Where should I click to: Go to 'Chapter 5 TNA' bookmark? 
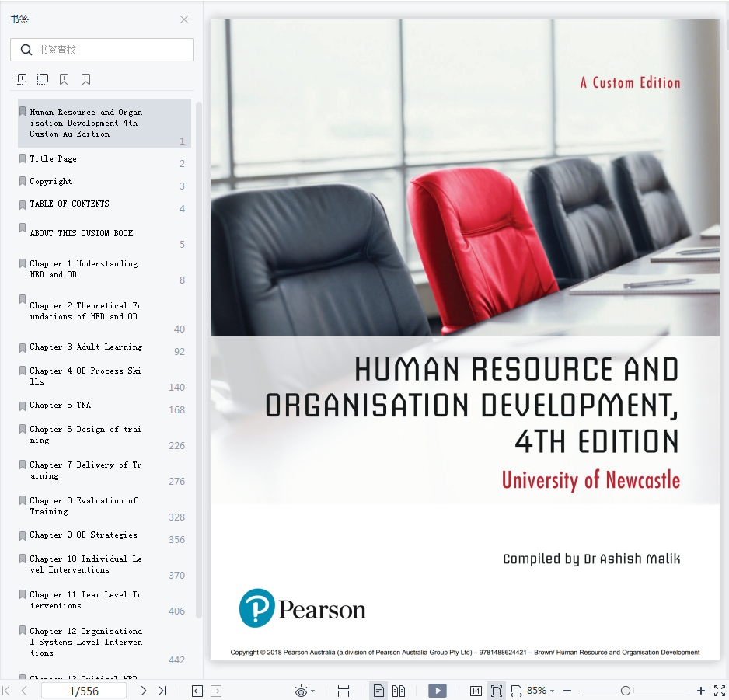point(104,406)
